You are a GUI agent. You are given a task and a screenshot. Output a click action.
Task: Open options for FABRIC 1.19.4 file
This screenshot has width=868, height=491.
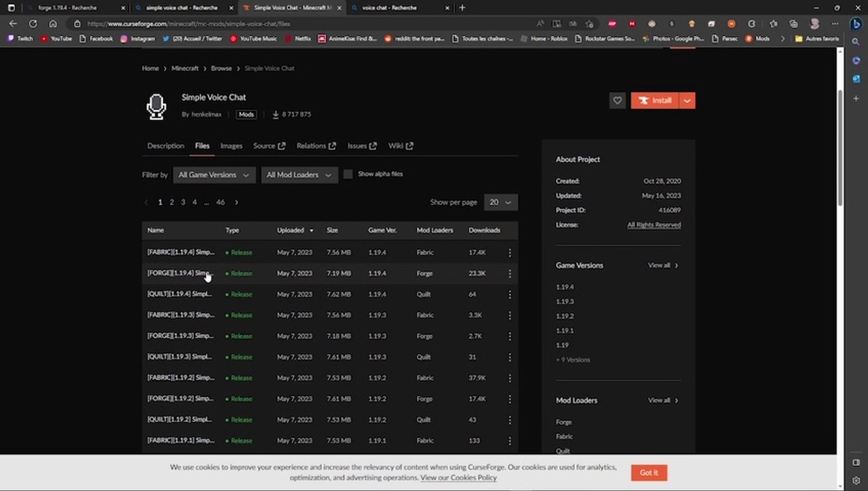pos(510,252)
